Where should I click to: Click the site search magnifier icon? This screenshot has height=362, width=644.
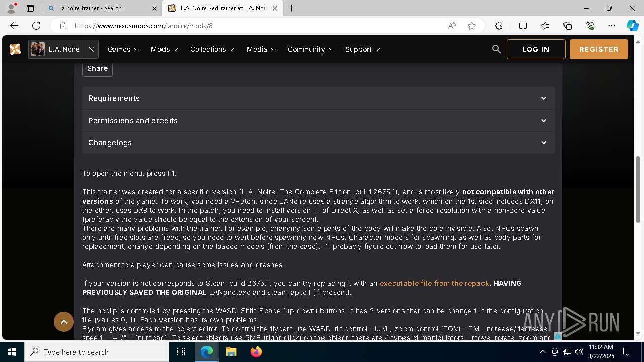coord(496,49)
